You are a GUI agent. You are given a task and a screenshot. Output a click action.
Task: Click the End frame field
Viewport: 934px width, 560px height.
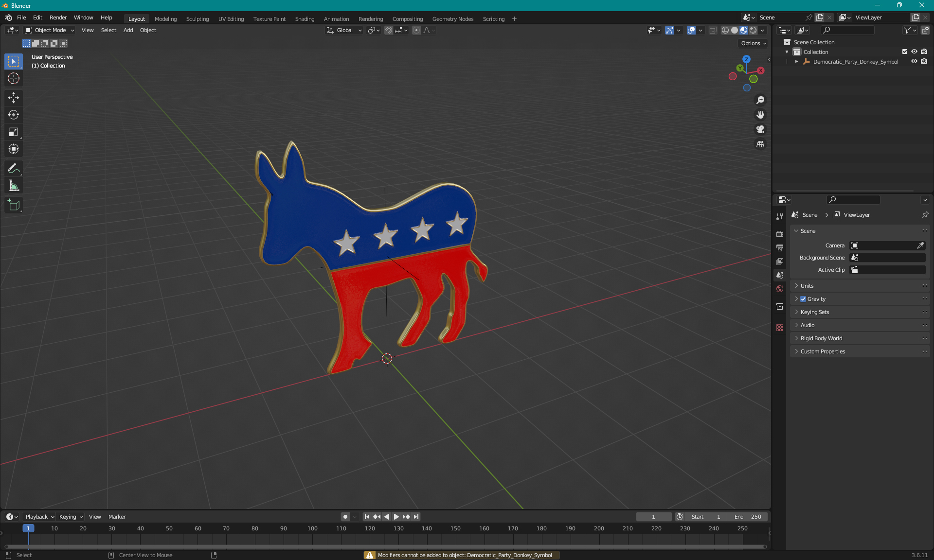pyautogui.click(x=747, y=517)
